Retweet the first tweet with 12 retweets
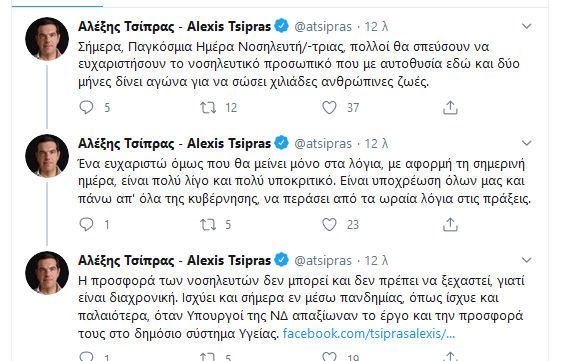 pyautogui.click(x=208, y=107)
